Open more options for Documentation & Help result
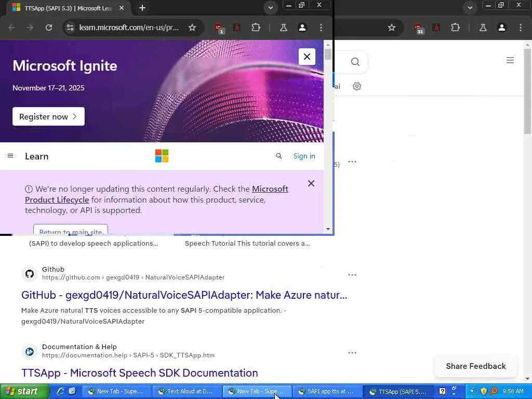The image size is (532, 399). 352,353
